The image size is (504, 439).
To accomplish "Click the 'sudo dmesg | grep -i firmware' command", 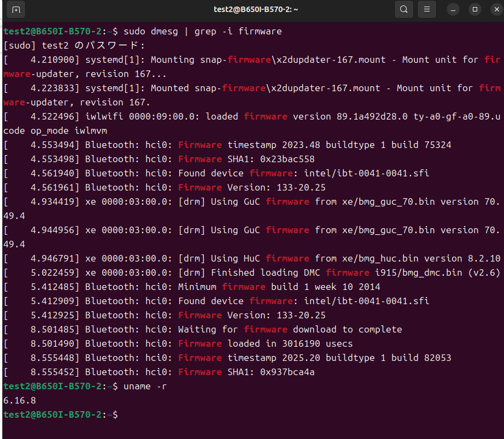I will click(x=202, y=32).
